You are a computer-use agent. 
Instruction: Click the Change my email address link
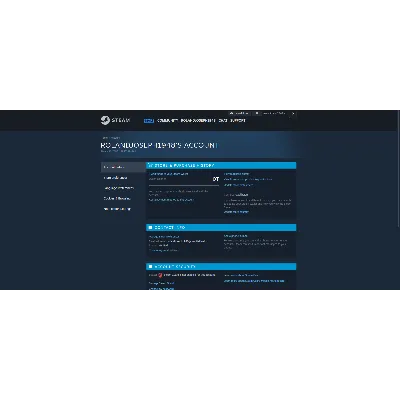(x=163, y=250)
